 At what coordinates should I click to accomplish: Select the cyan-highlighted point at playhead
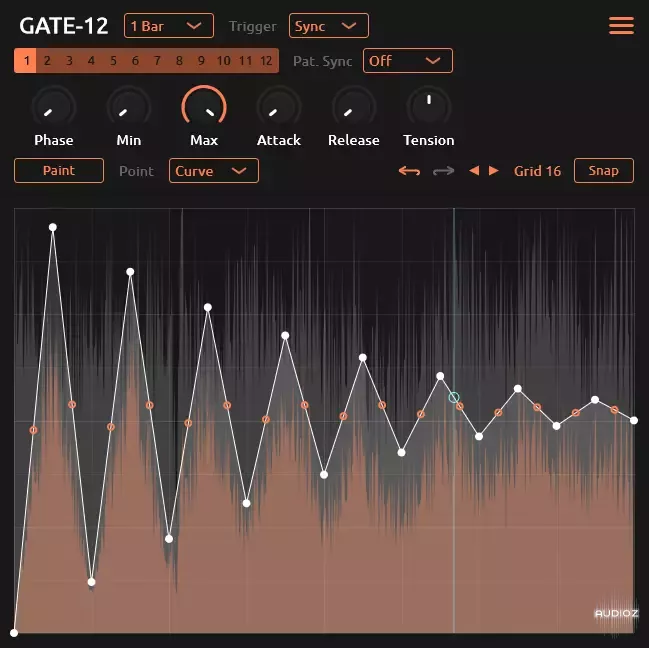[x=454, y=397]
